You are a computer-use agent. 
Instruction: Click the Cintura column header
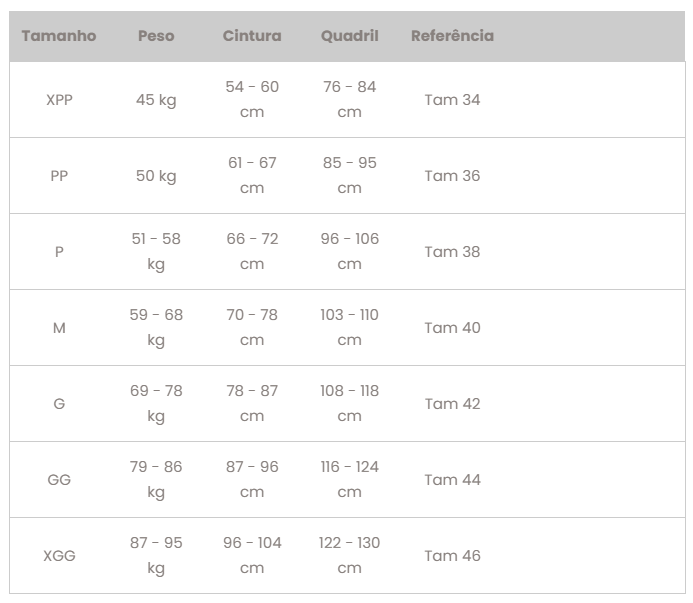coord(252,36)
